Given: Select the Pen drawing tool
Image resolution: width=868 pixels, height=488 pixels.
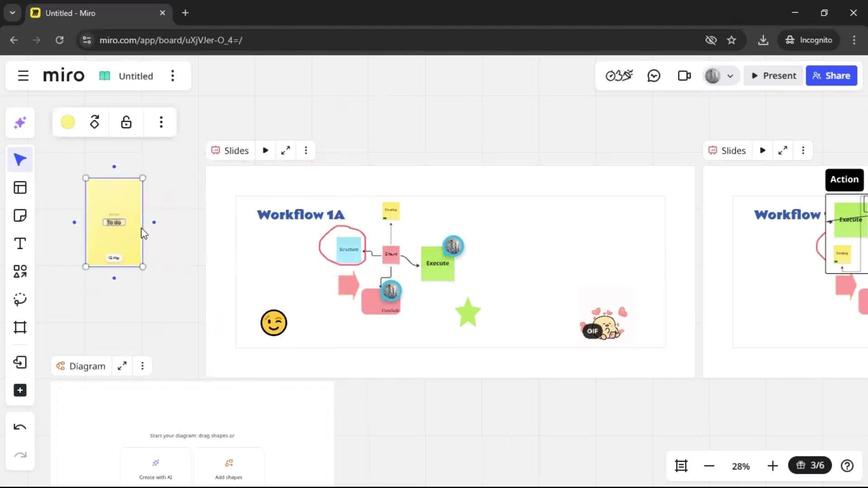Looking at the screenshot, I should click(x=20, y=300).
